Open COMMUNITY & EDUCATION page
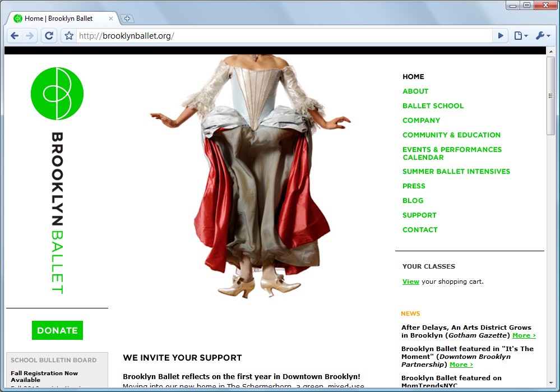 pos(451,135)
